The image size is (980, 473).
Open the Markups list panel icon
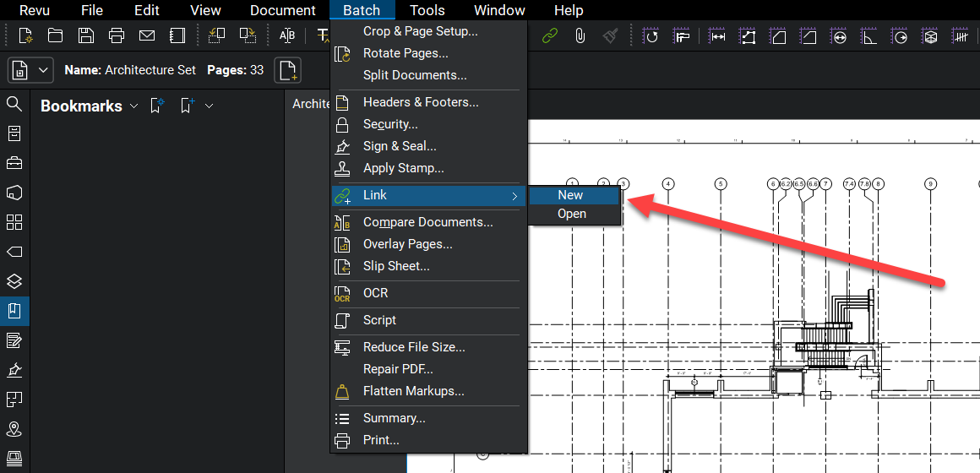click(14, 340)
